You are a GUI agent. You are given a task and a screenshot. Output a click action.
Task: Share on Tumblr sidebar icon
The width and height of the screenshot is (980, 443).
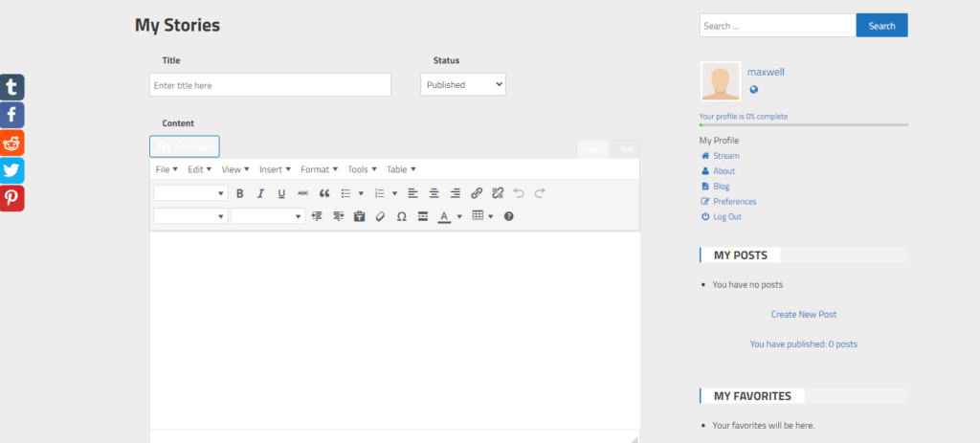(x=11, y=87)
